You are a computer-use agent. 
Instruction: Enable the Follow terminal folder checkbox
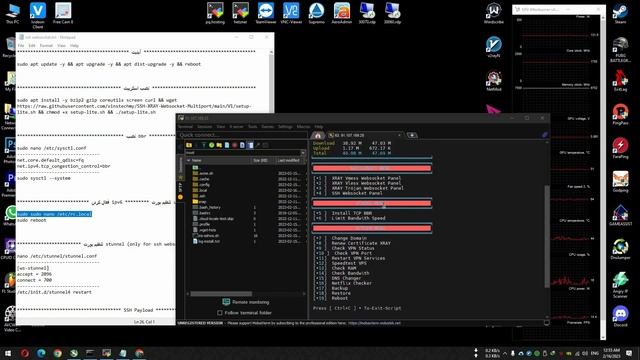[220, 313]
